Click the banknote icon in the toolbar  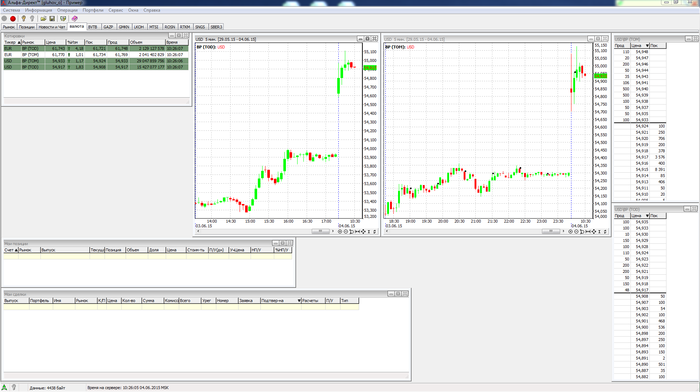click(63, 19)
